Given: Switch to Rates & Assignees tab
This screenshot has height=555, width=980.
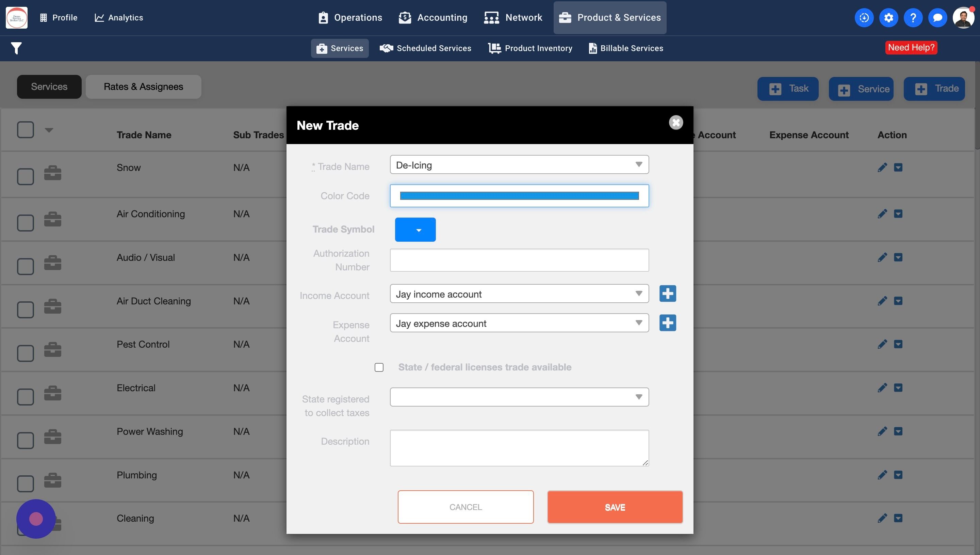Looking at the screenshot, I should coord(143,86).
